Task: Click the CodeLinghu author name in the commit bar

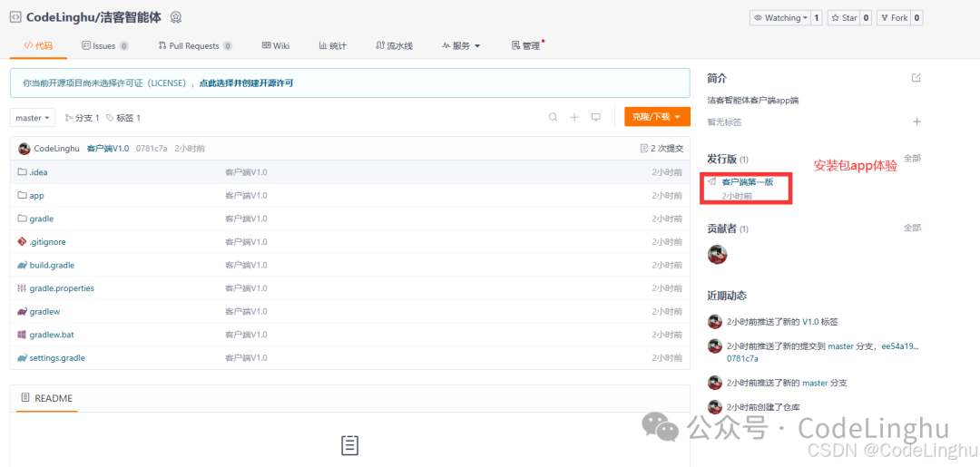Action: 57,149
